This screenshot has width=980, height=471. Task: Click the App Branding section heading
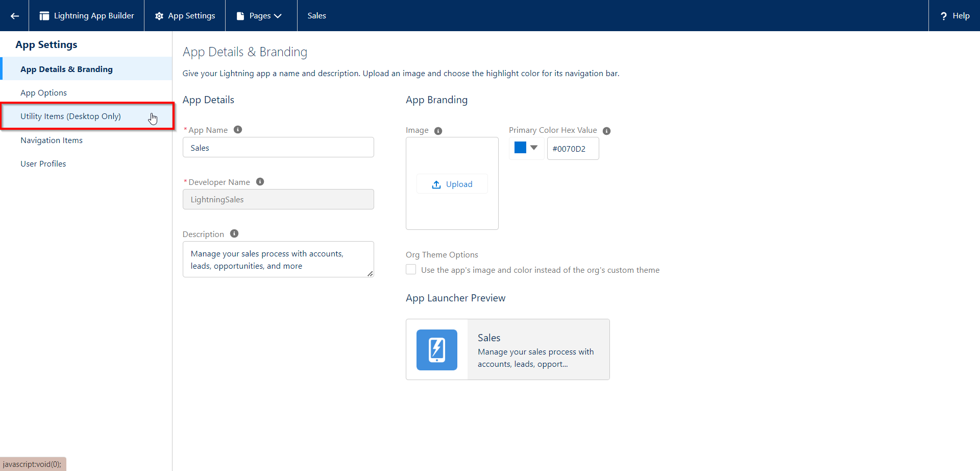(437, 100)
